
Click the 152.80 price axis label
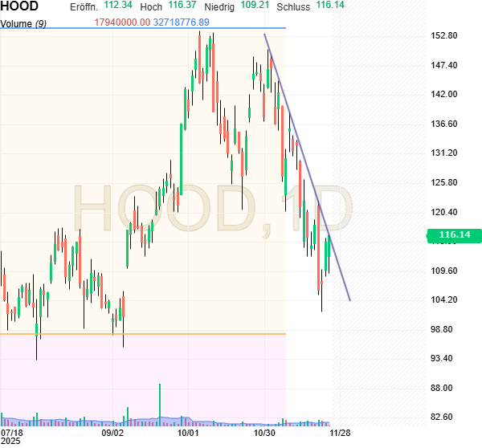click(444, 35)
